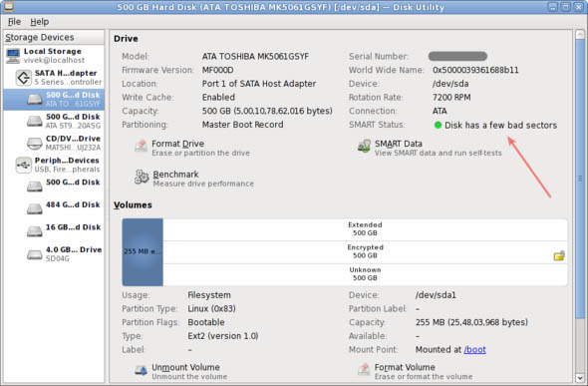Click the scrollbar down arrow
The width and height of the screenshot is (588, 386).
coord(580,378)
